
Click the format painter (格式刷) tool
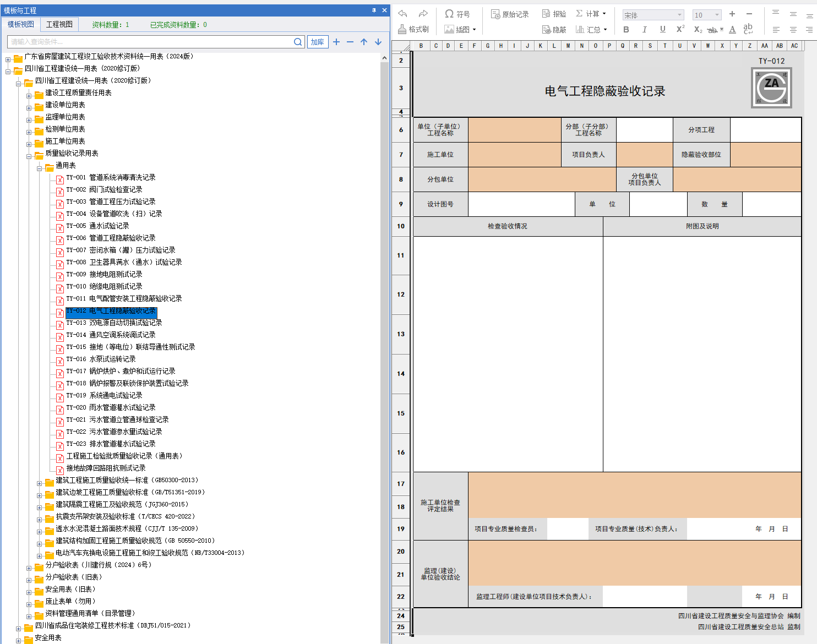[x=413, y=29]
